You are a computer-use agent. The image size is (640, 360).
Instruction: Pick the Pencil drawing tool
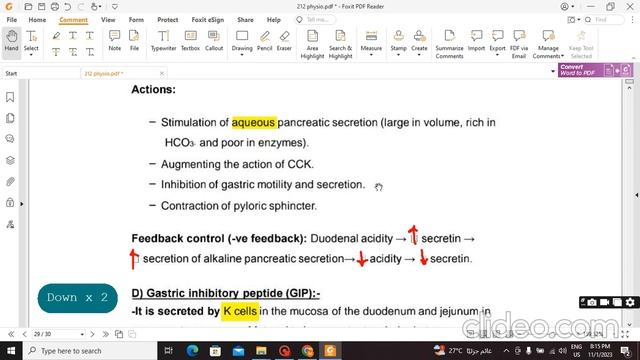tap(264, 41)
